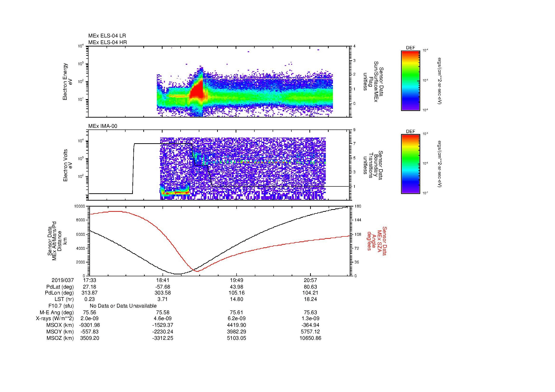The height and width of the screenshot is (392, 555).
Task: Click the MSOZ value '10650.86'
Action: point(310,338)
